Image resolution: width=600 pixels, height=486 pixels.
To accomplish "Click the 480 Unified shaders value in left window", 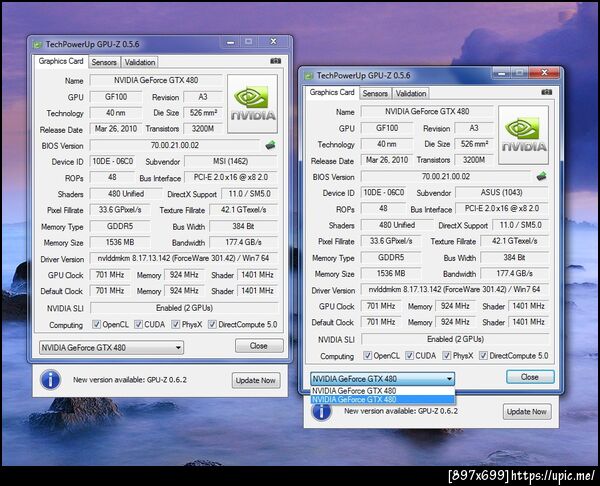I will 126,194.
